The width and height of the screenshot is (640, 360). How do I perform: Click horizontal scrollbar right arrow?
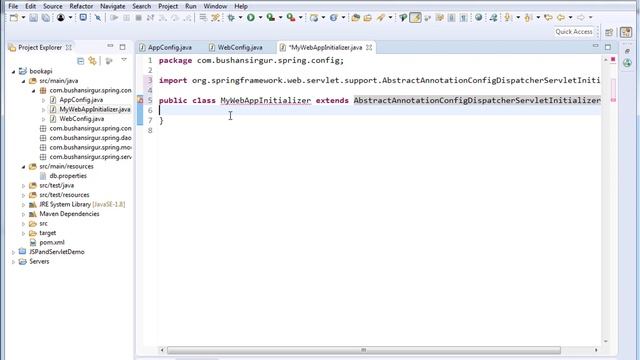click(x=596, y=350)
